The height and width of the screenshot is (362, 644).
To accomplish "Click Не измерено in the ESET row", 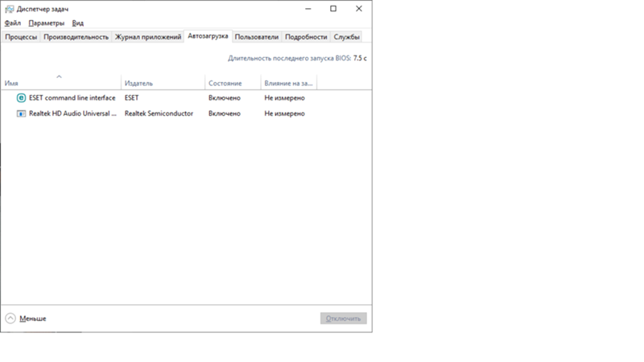I will 285,97.
